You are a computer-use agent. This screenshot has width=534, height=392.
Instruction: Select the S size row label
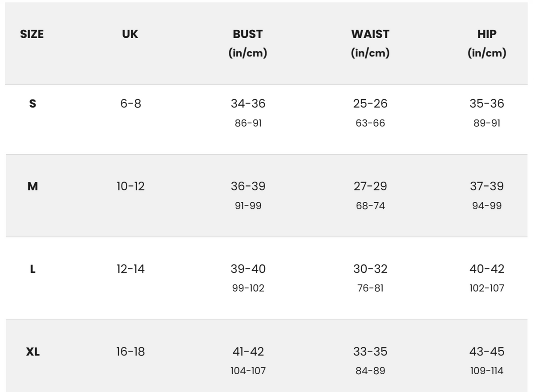[32, 104]
